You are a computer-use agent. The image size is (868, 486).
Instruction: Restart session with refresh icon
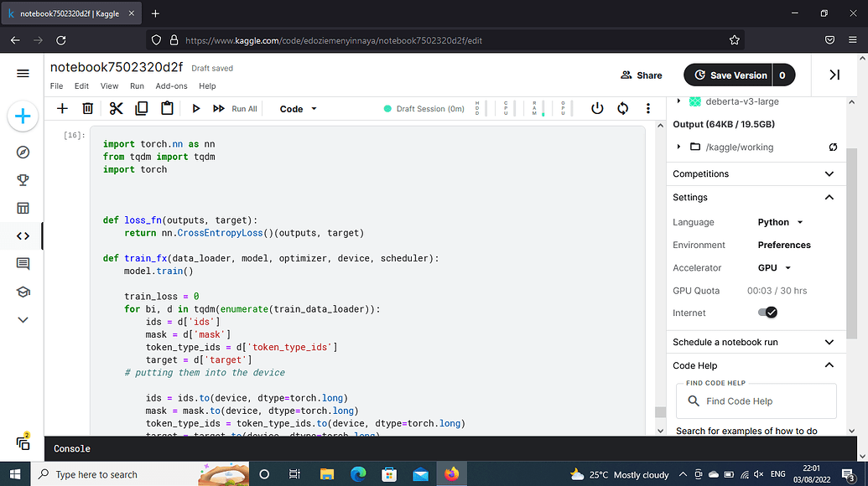(x=623, y=108)
